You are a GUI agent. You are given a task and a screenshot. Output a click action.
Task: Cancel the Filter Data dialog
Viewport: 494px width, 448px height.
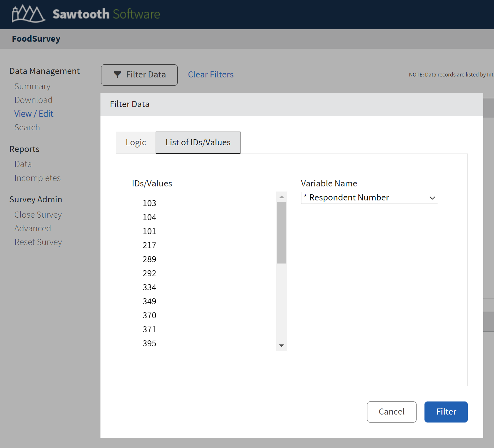coord(391,412)
